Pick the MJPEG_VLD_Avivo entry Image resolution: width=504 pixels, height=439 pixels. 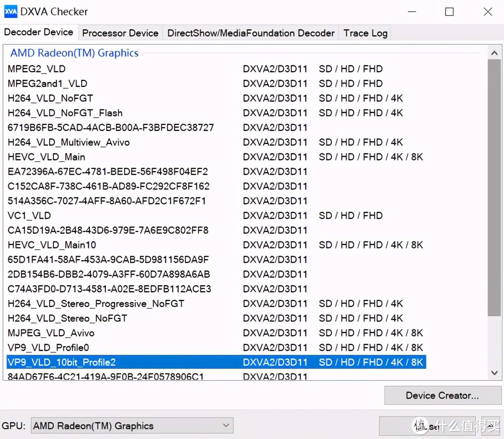click(x=51, y=333)
